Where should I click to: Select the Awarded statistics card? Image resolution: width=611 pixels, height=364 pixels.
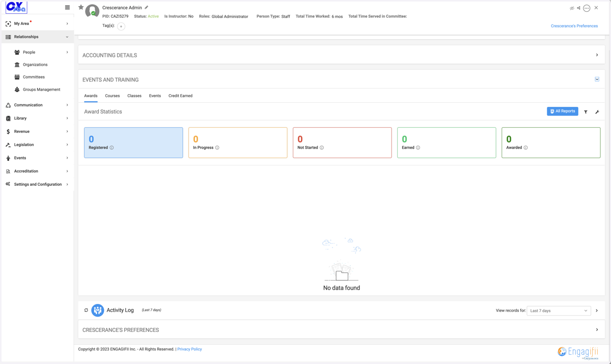coord(551,143)
